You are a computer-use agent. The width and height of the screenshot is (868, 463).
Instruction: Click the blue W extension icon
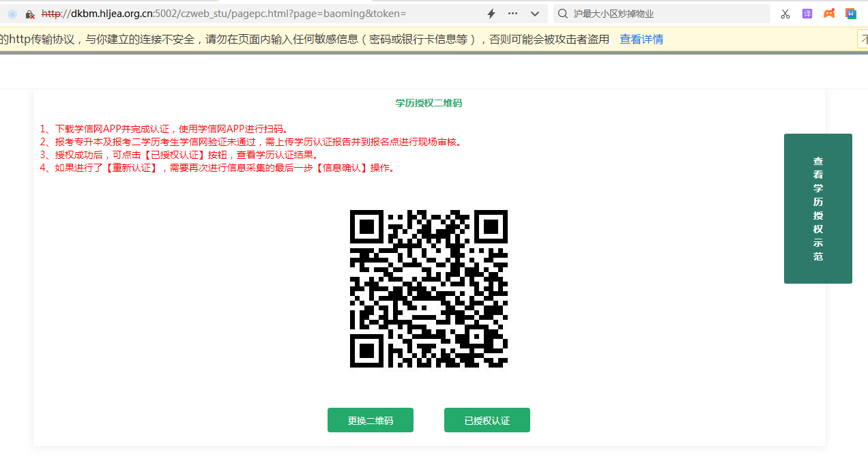click(x=850, y=14)
